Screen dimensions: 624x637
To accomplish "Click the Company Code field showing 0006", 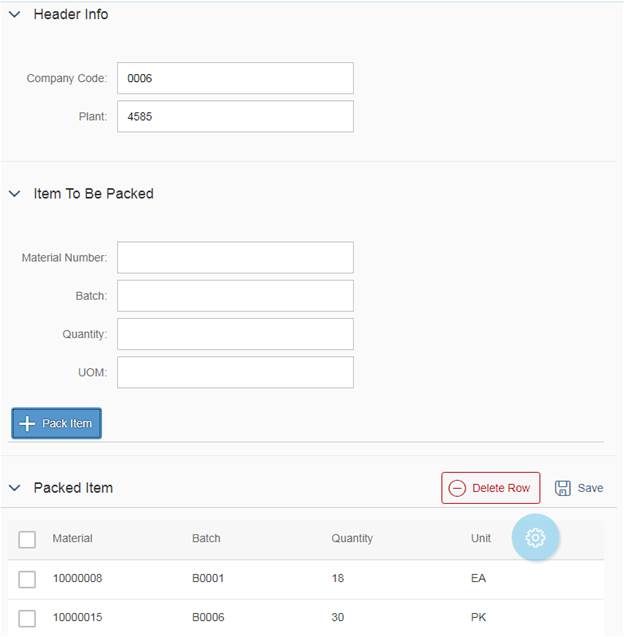I will tap(235, 78).
